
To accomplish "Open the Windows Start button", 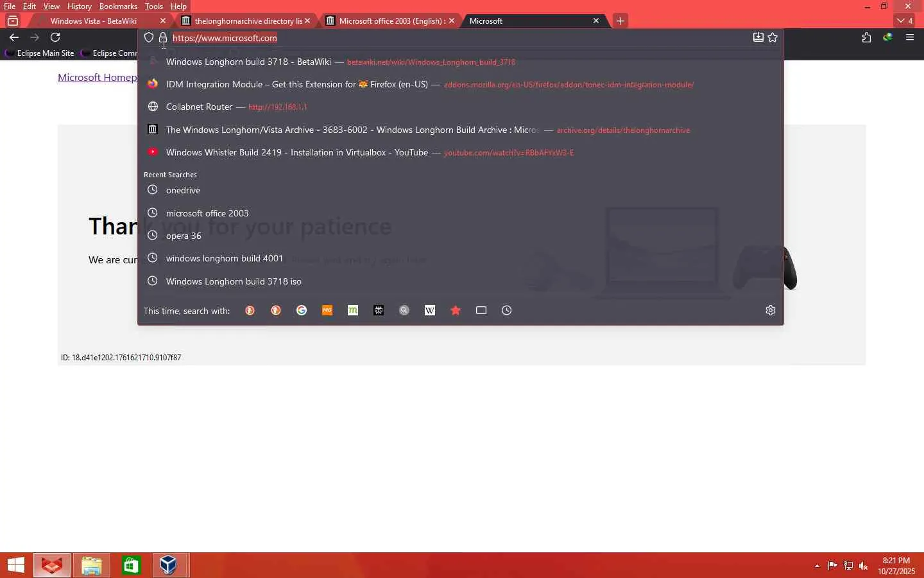I will tap(16, 565).
